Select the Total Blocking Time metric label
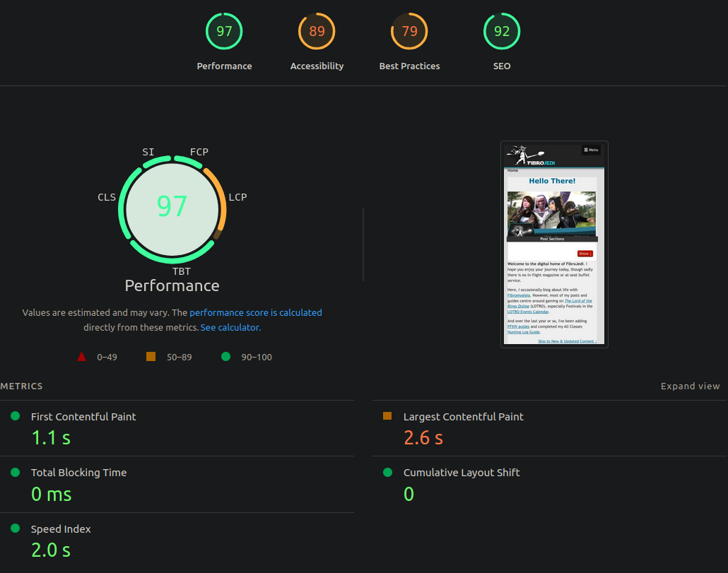 pyautogui.click(x=79, y=473)
